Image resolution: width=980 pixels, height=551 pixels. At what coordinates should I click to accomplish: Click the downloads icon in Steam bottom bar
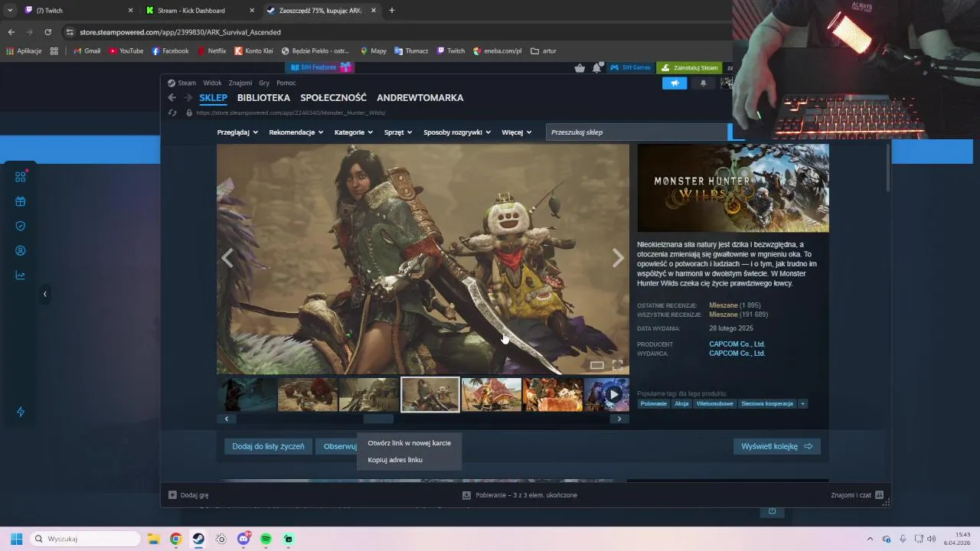[x=466, y=495]
